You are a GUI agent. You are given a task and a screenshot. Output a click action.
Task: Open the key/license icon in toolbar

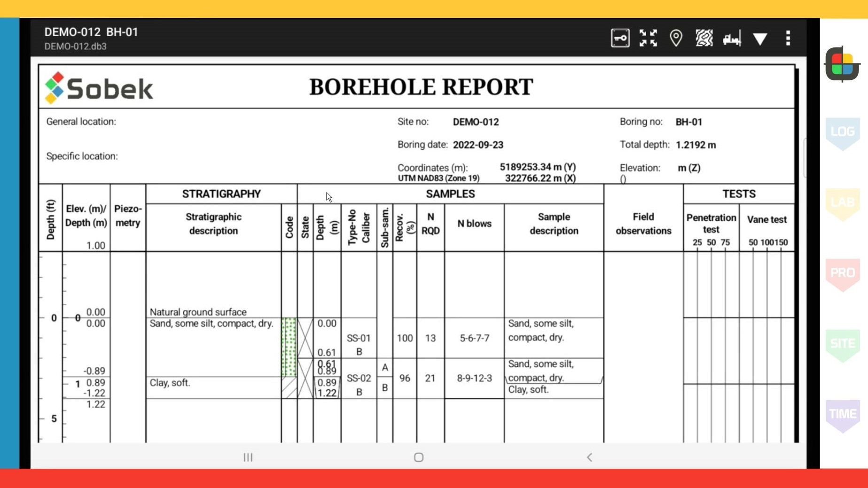coord(620,38)
